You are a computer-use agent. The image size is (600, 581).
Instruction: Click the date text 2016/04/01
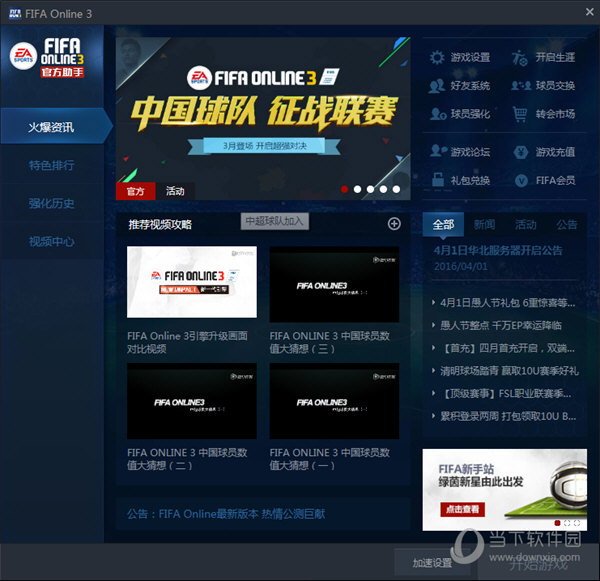(461, 266)
